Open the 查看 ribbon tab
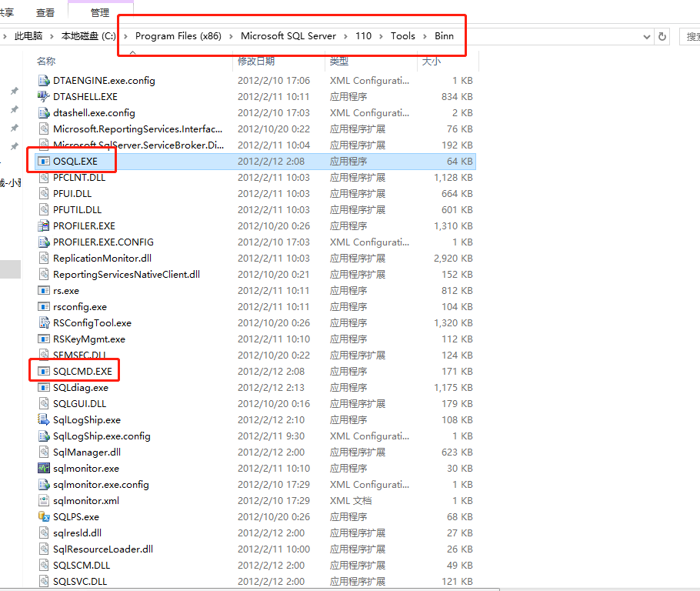 (45, 12)
